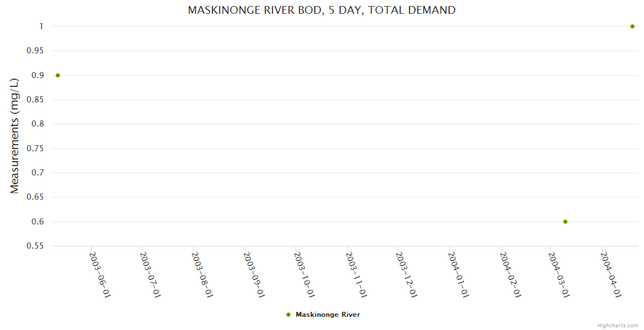The height and width of the screenshot is (330, 644).
Task: Click the green legend marker icon
Action: (x=288, y=315)
